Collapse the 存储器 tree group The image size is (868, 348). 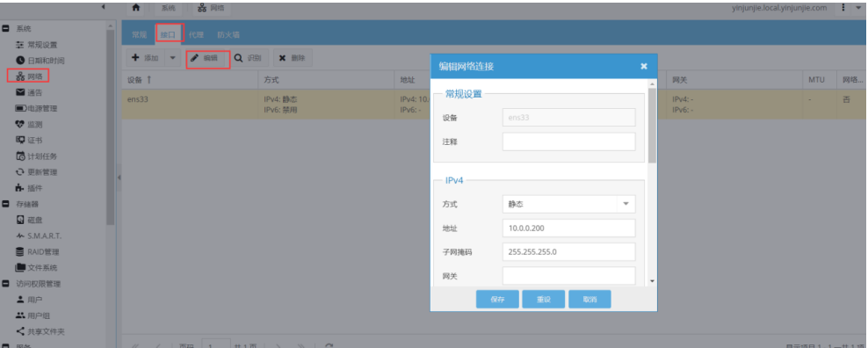coord(5,204)
